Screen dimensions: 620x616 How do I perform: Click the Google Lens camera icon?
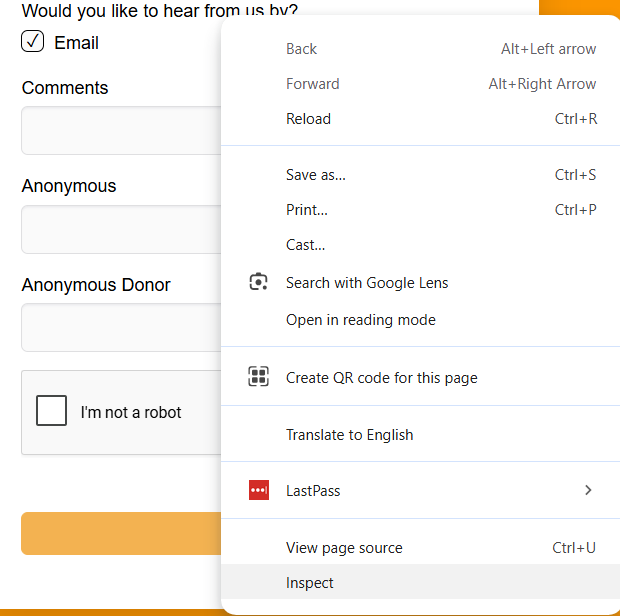(x=259, y=282)
